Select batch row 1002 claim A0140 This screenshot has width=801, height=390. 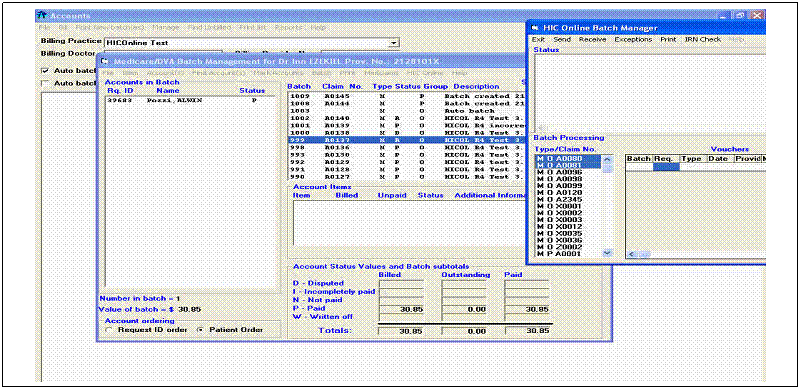[407, 118]
